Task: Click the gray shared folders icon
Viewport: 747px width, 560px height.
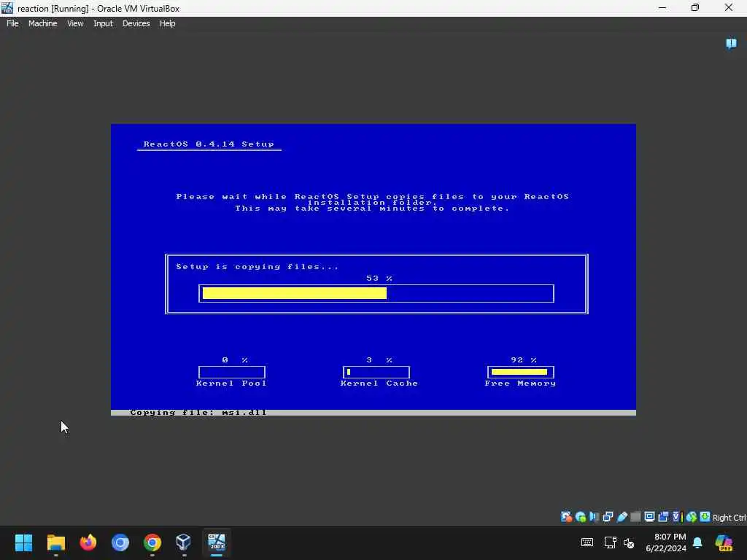Action: (635, 517)
